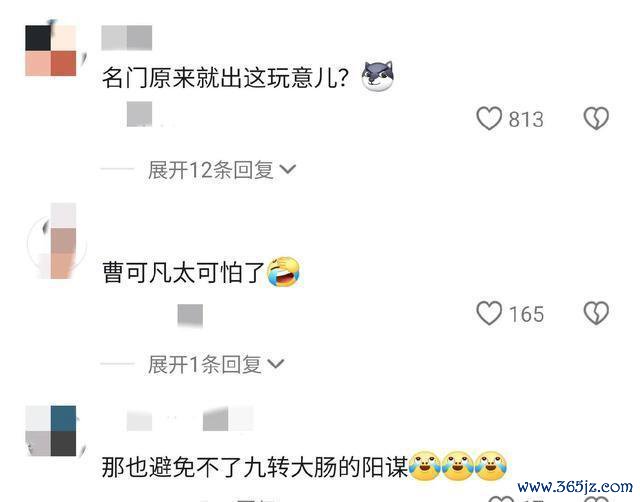Open second commenter's circular avatar
640x502 pixels.
56,244
